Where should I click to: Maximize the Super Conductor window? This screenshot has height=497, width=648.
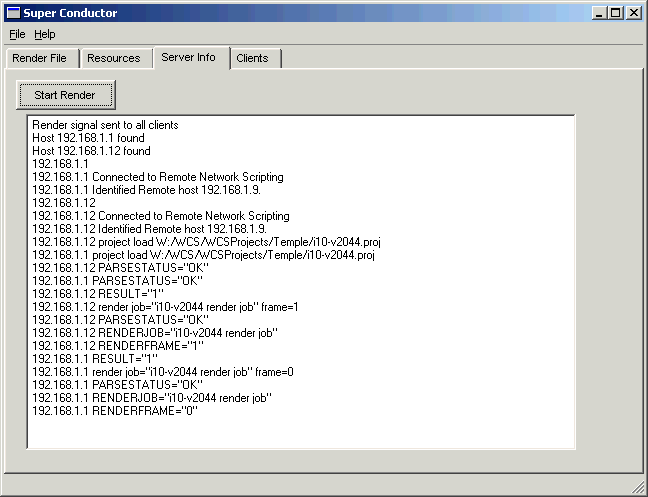click(x=615, y=13)
